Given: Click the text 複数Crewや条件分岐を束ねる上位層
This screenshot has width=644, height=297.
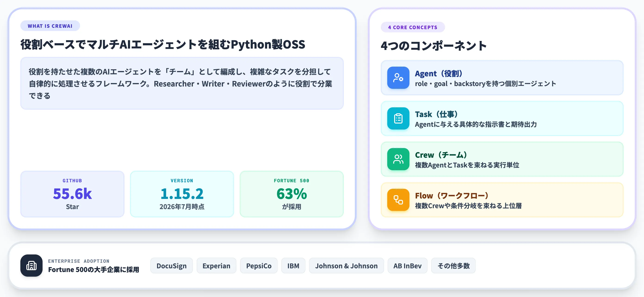Looking at the screenshot, I should 468,206.
